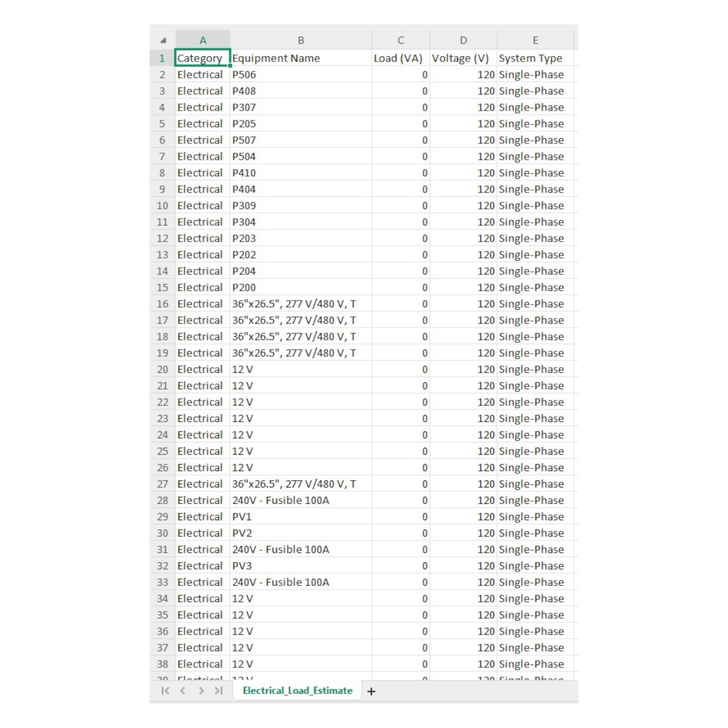728x728 pixels.
Task: Select cell containing P202
Action: (301, 255)
